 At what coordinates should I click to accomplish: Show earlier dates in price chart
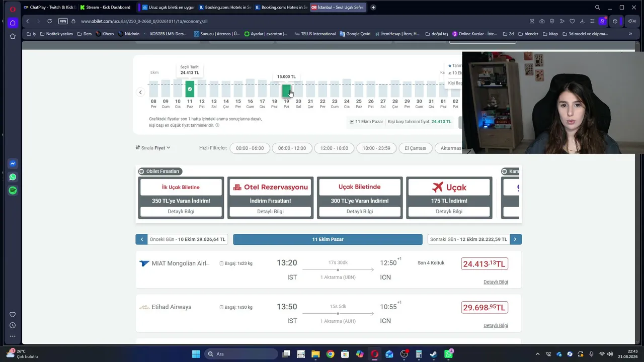tap(140, 92)
